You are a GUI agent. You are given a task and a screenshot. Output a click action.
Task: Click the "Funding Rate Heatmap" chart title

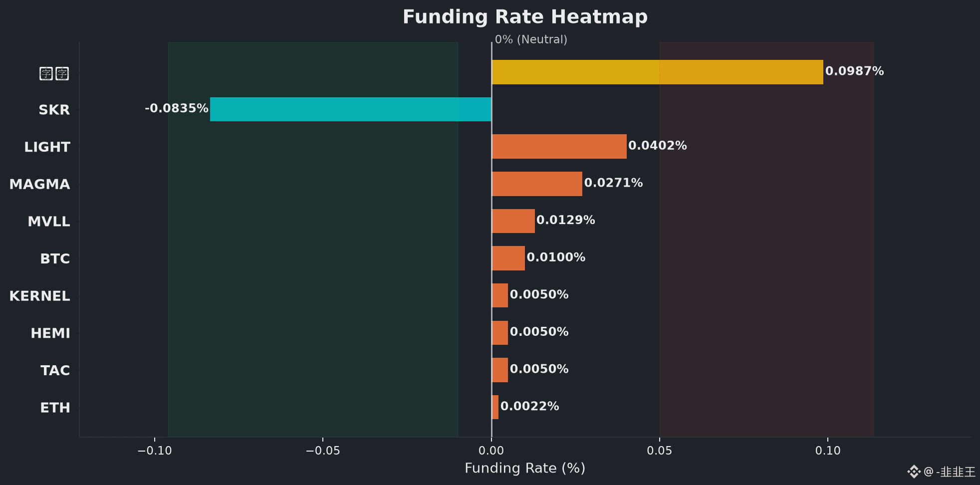[525, 17]
